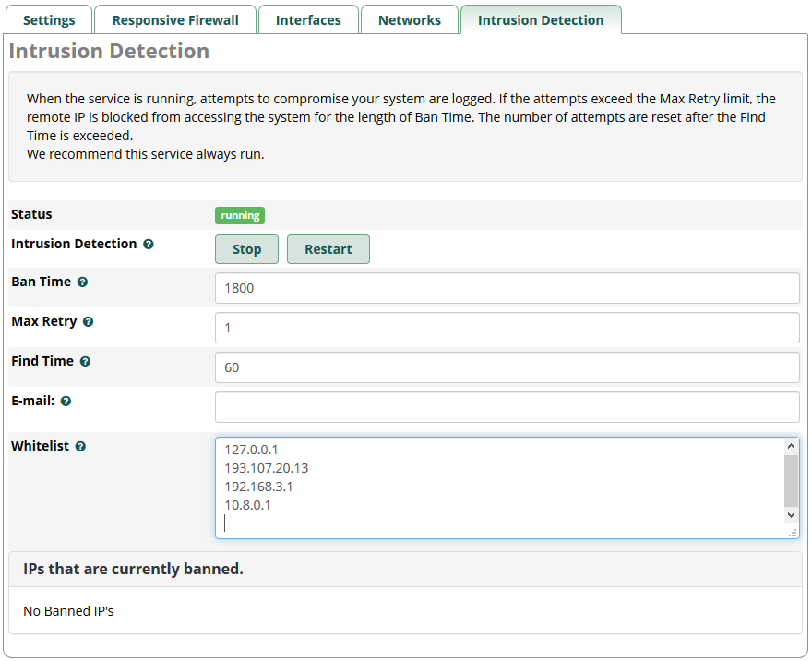The width and height of the screenshot is (812, 661).
Task: Focus the Ban Time input field
Action: (507, 288)
